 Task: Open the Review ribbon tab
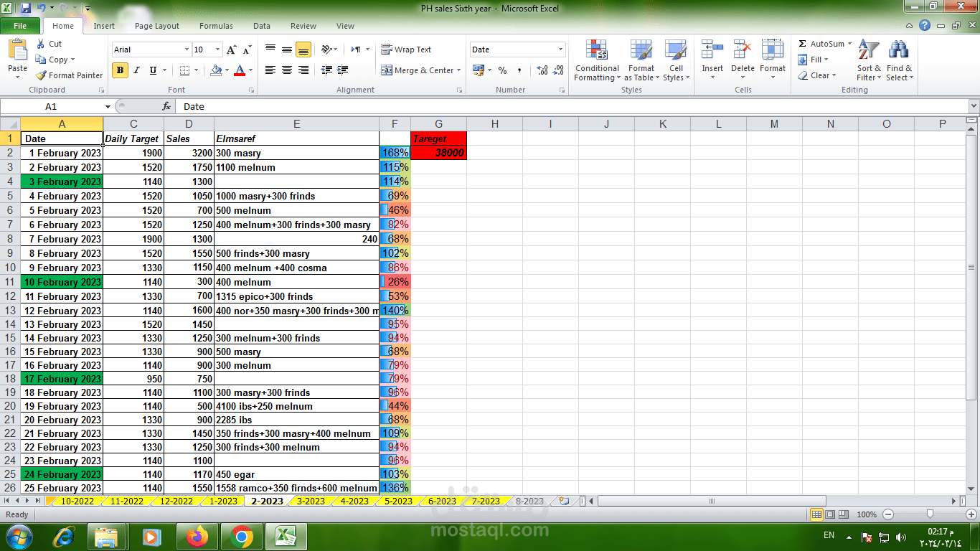(x=303, y=26)
